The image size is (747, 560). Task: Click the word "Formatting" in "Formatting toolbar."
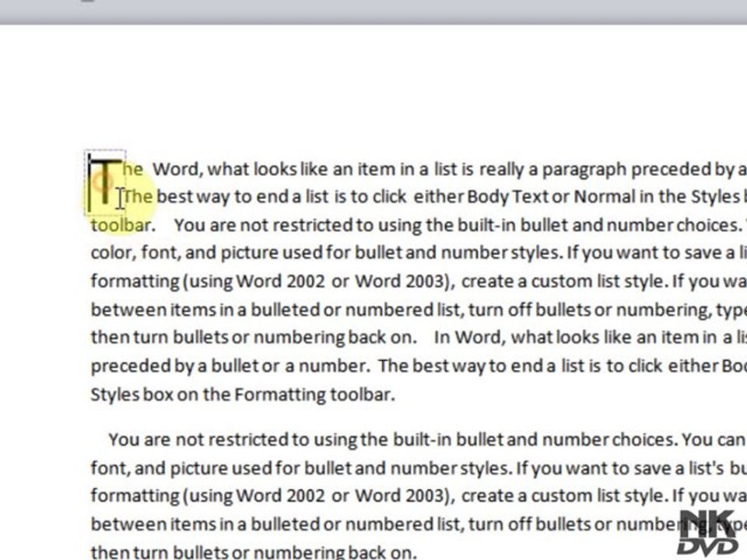(279, 395)
